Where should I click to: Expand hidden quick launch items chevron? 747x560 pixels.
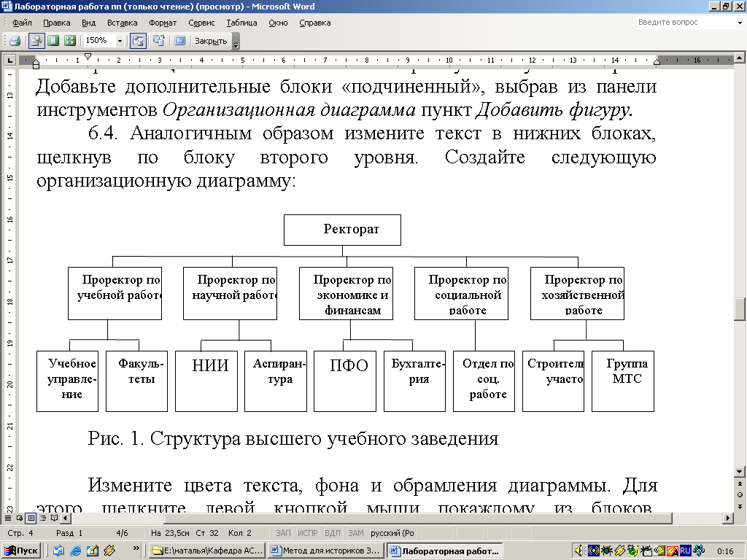(x=136, y=548)
